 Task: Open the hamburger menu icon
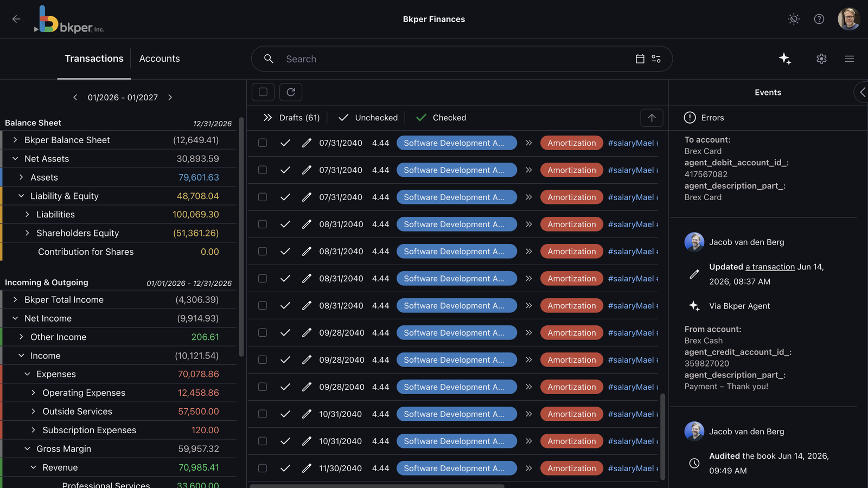pos(850,59)
